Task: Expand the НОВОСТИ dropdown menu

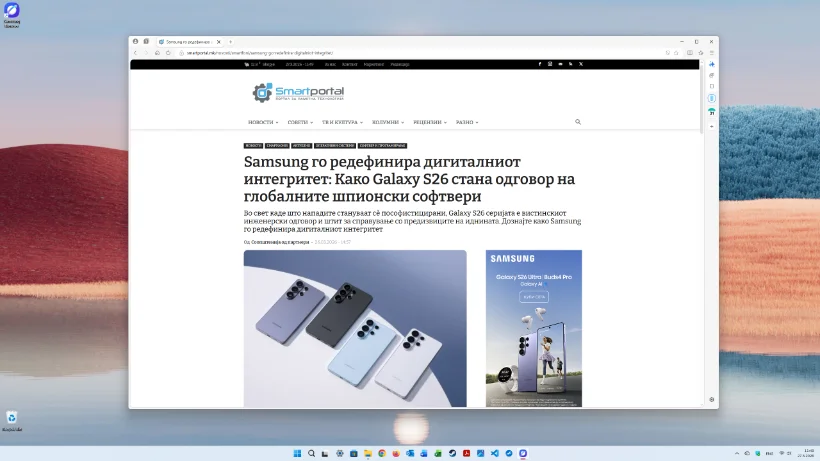Action: click(263, 122)
